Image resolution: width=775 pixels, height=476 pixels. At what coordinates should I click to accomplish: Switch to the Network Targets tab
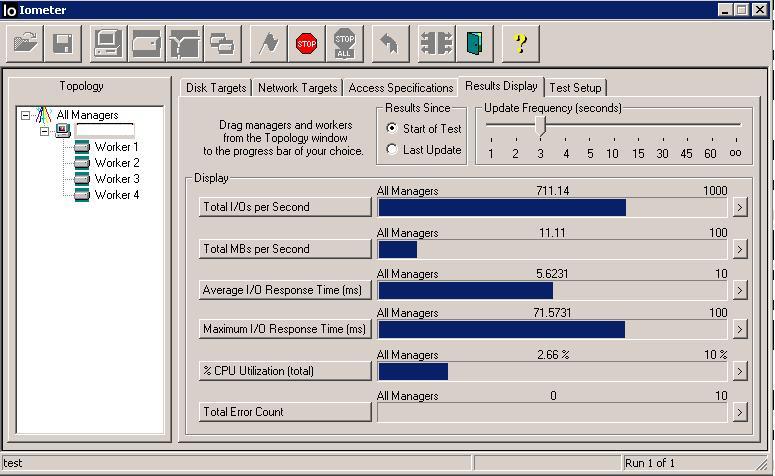[298, 88]
